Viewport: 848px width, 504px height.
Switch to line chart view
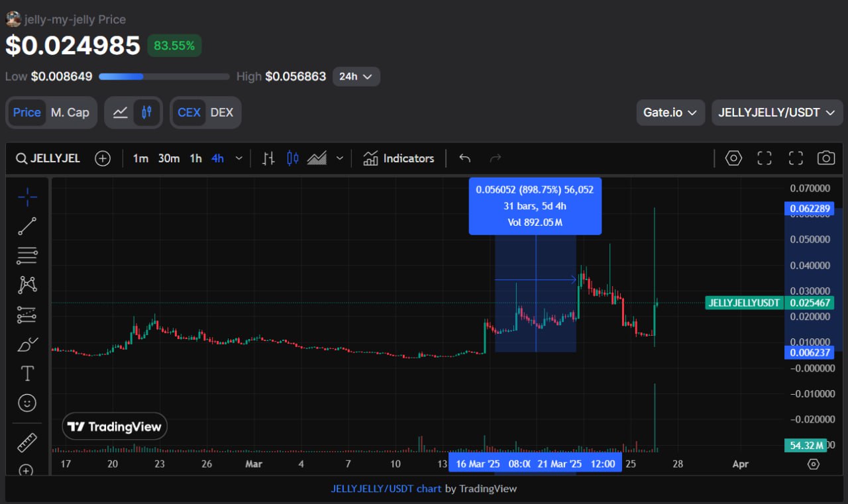pyautogui.click(x=121, y=113)
